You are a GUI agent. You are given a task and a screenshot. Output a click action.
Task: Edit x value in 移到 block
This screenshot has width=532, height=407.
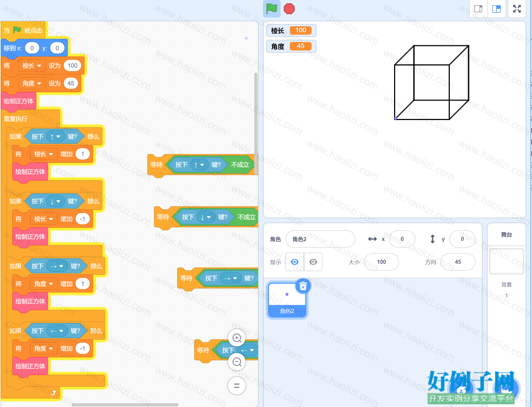[32, 48]
